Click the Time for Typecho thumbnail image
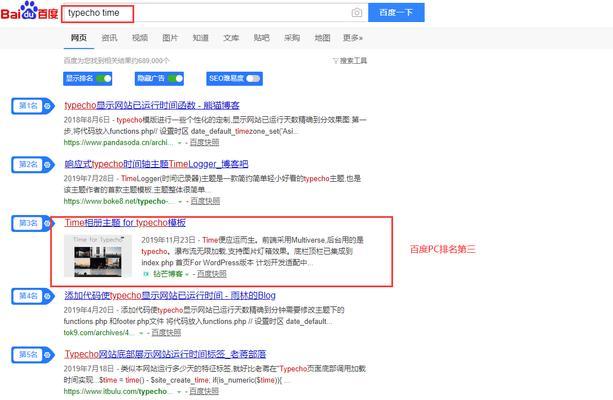 click(x=98, y=256)
